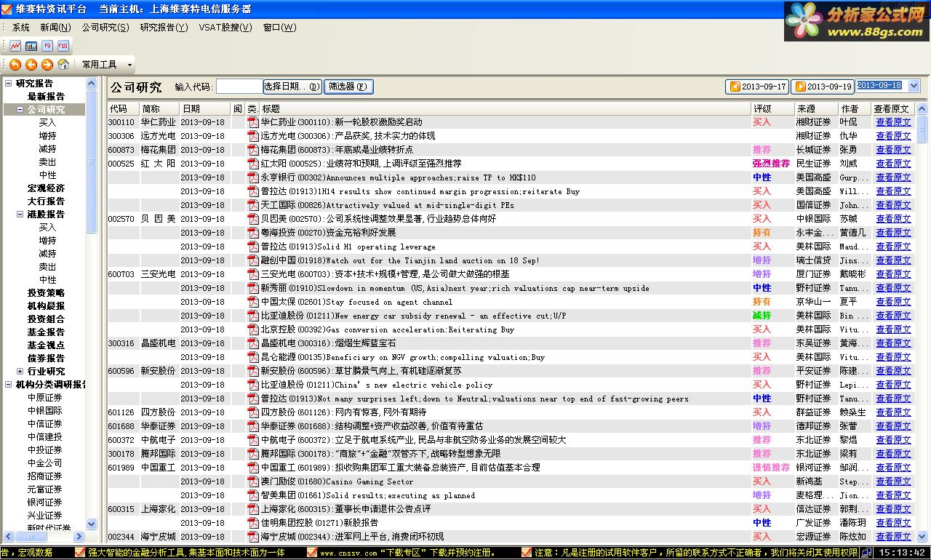Viewport: 931px width, 560px height.
Task: Open the line chart toolbar icon
Action: point(15,46)
